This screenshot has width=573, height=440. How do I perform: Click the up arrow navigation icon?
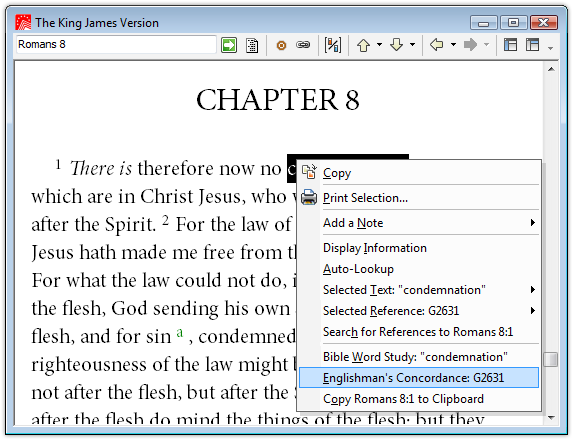tap(363, 45)
